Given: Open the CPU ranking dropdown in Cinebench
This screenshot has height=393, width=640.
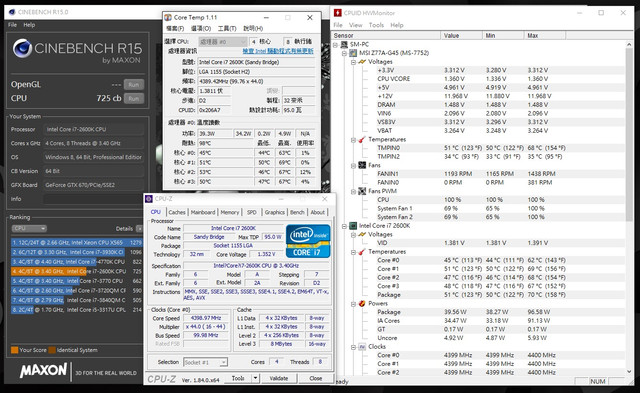Looking at the screenshot, I should [29, 229].
